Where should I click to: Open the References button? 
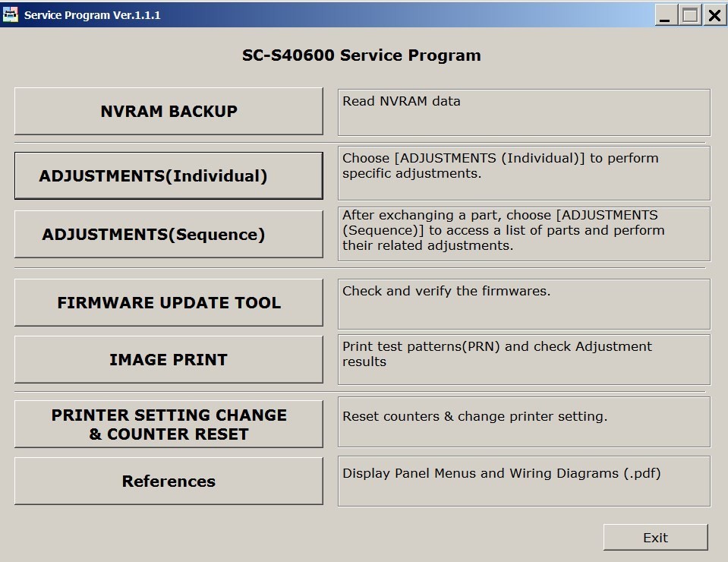[x=169, y=481]
